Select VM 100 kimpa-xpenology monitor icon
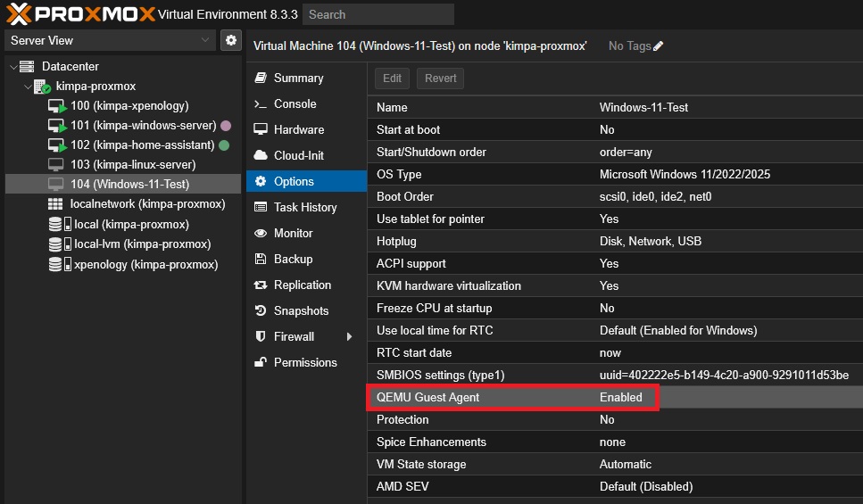Screen dimensions: 863x504 point(57,106)
